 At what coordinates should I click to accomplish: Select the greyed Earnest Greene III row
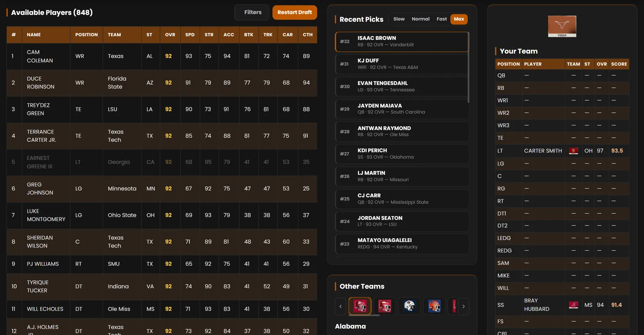[162, 162]
